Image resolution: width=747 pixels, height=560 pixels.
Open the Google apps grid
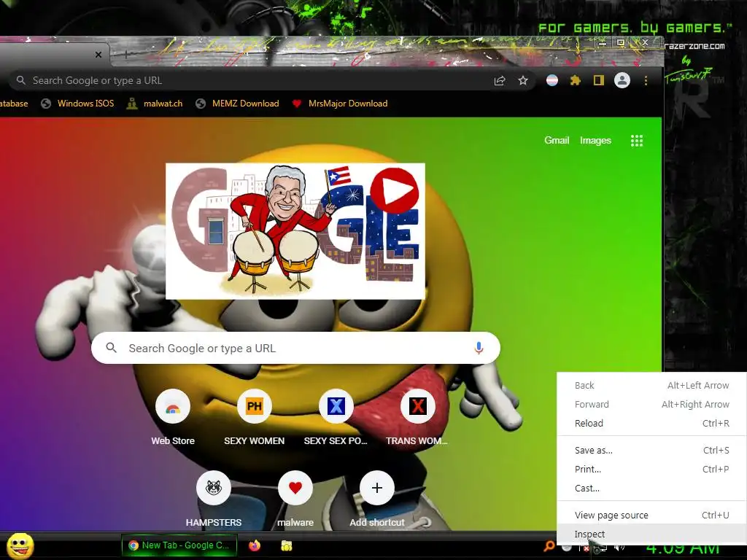[637, 141]
